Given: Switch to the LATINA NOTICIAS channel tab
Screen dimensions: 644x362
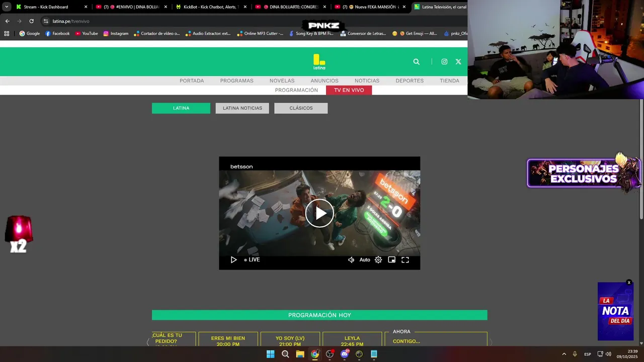Looking at the screenshot, I should pos(243,108).
